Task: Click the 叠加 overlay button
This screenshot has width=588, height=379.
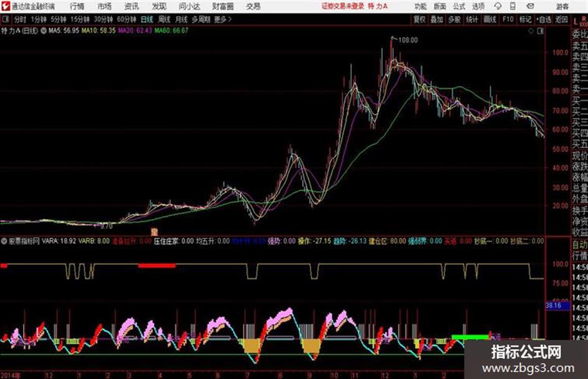Action: pos(437,19)
